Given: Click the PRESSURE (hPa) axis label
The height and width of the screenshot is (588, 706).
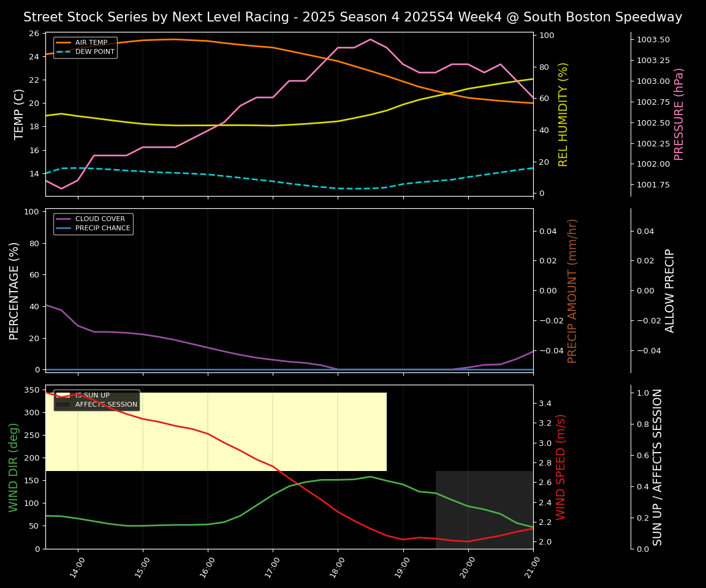Looking at the screenshot, I should [679, 114].
